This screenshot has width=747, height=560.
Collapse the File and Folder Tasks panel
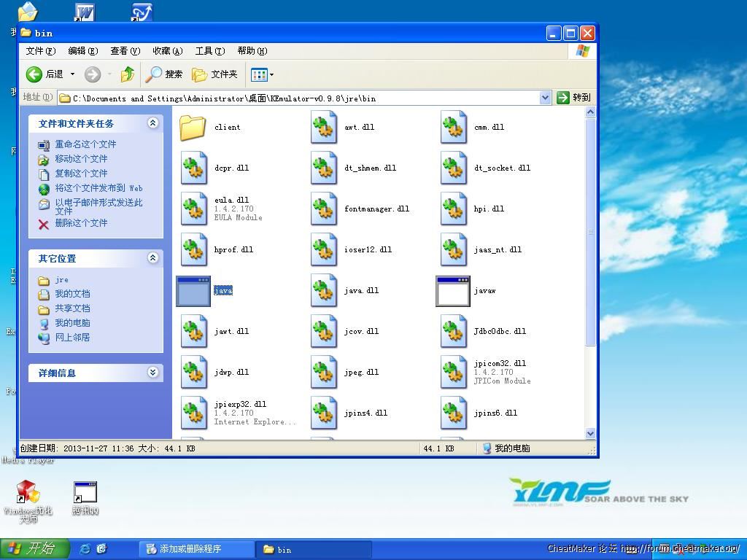(152, 123)
